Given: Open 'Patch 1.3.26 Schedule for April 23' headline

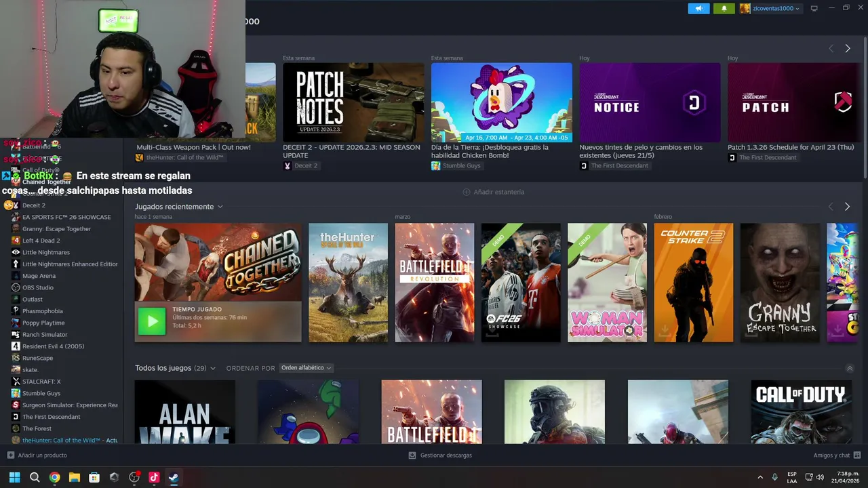Looking at the screenshot, I should [x=791, y=147].
